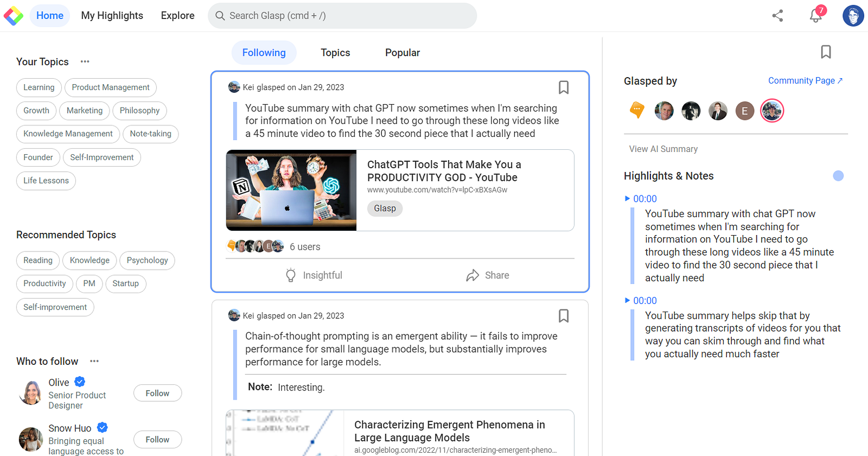Select the pink-ringed avatar in Glasped by
The width and height of the screenshot is (868, 456).
pyautogui.click(x=772, y=111)
